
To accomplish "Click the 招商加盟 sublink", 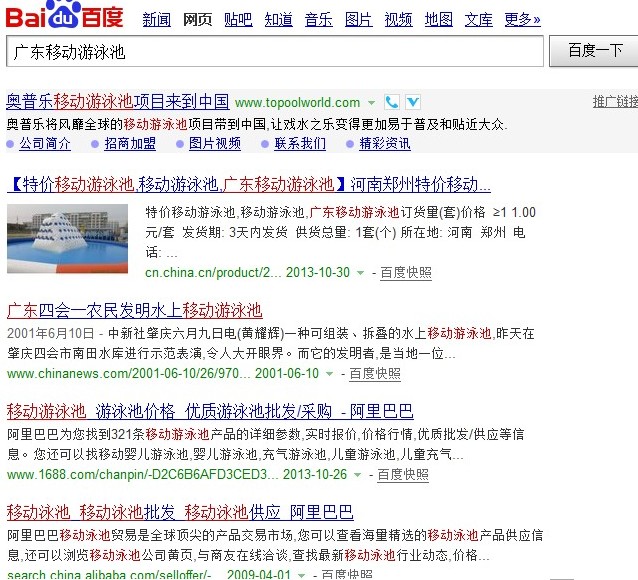I will pyautogui.click(x=130, y=144).
